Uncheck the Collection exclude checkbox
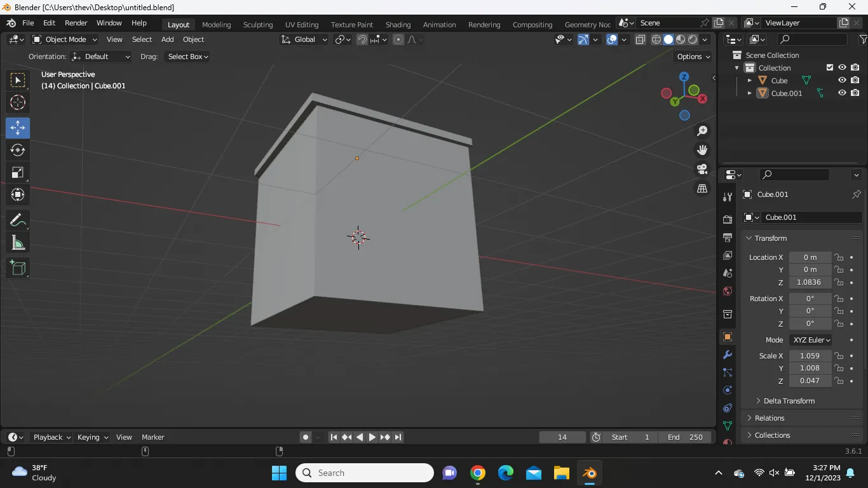Image resolution: width=868 pixels, height=488 pixels. coord(829,67)
